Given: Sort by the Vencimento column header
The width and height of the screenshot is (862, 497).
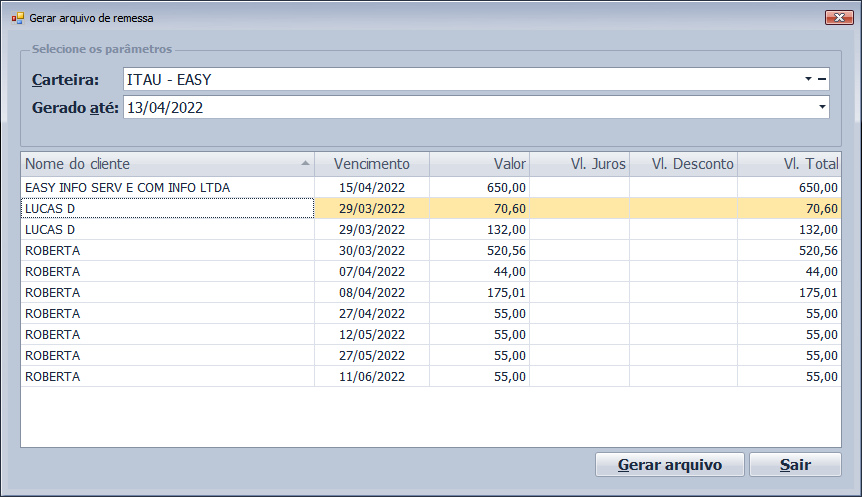Looking at the screenshot, I should [x=371, y=164].
